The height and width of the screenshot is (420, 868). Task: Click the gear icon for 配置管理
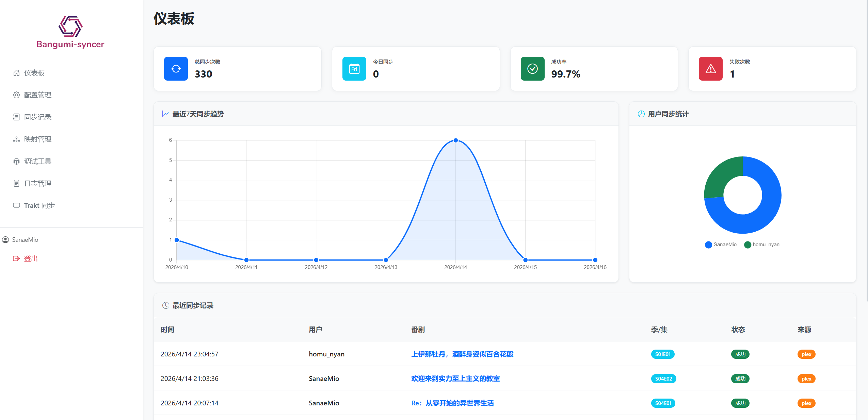pos(16,95)
